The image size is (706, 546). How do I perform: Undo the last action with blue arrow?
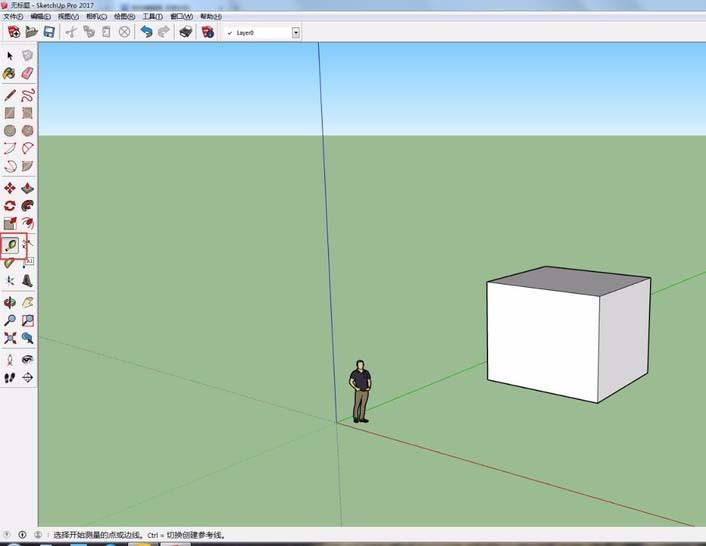click(146, 32)
